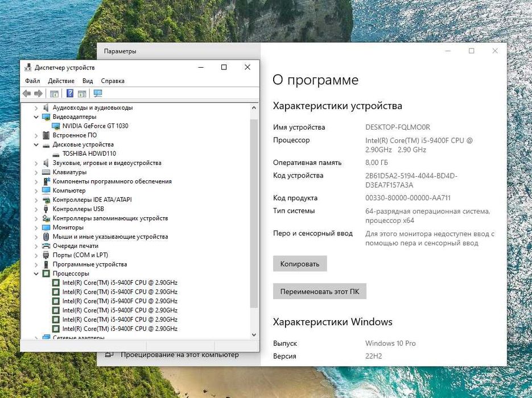Click the properties pane toolbar icon

point(82,94)
